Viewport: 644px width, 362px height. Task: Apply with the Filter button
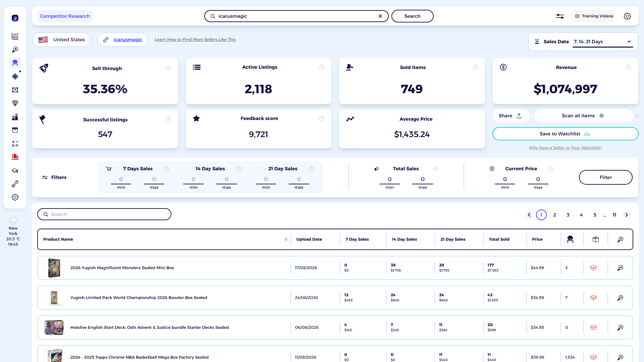click(x=605, y=177)
